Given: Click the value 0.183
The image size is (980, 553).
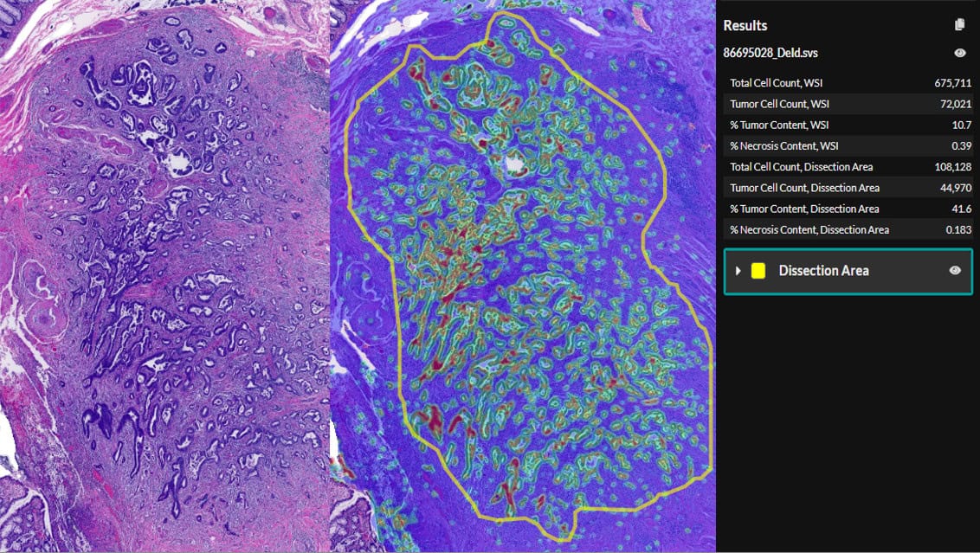Looking at the screenshot, I should tap(958, 229).
